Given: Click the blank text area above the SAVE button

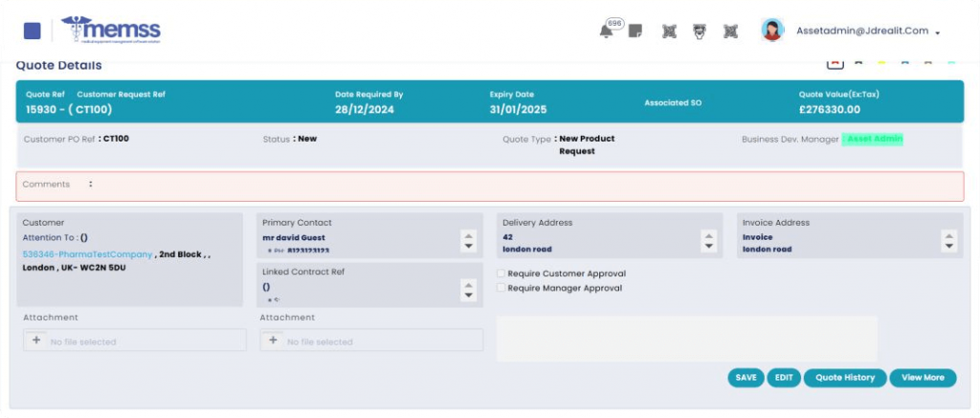Looking at the screenshot, I should (x=687, y=339).
